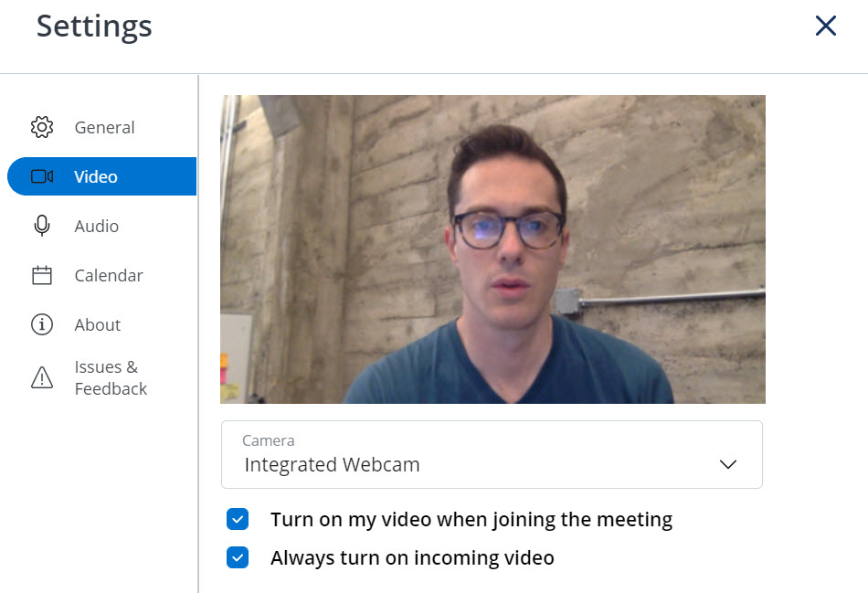Click the Calendar icon in sidebar

point(42,275)
